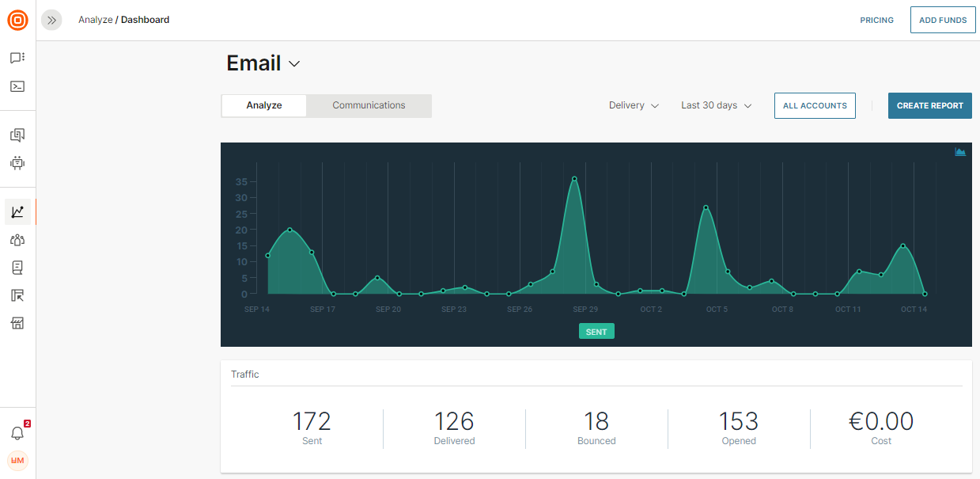Click the orange Infobip logo
This screenshot has height=479, width=980.
click(x=17, y=21)
